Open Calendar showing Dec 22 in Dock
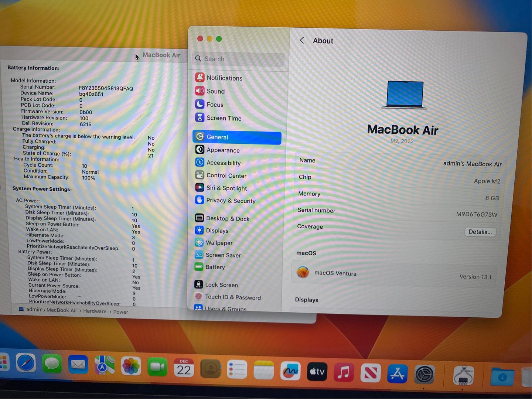Viewport: 532px width, 399px height. [x=184, y=368]
